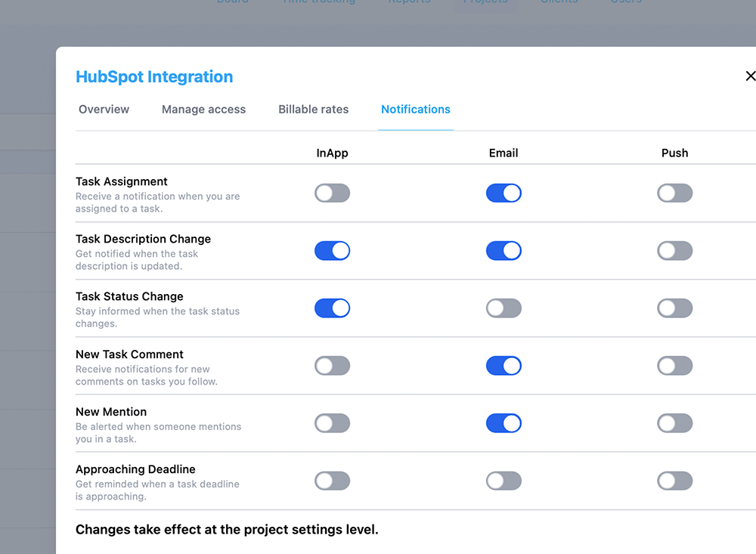Turn on Push for New Task Comment
This screenshot has width=756, height=554.
(x=674, y=366)
